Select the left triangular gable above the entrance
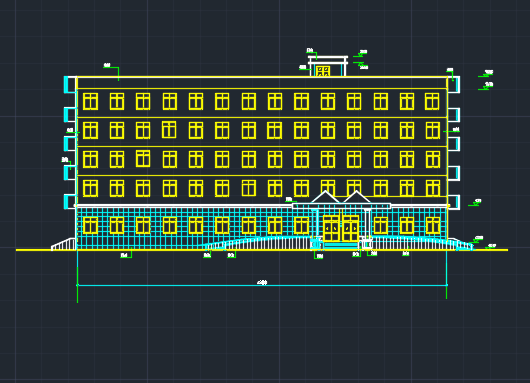Viewport: 530px width, 383px height. [325, 197]
